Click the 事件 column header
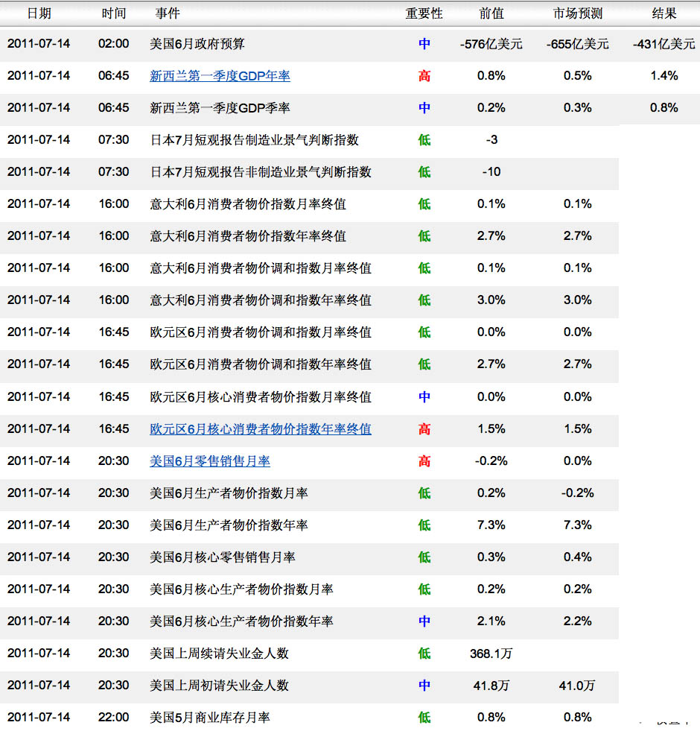700x734 pixels. (168, 13)
